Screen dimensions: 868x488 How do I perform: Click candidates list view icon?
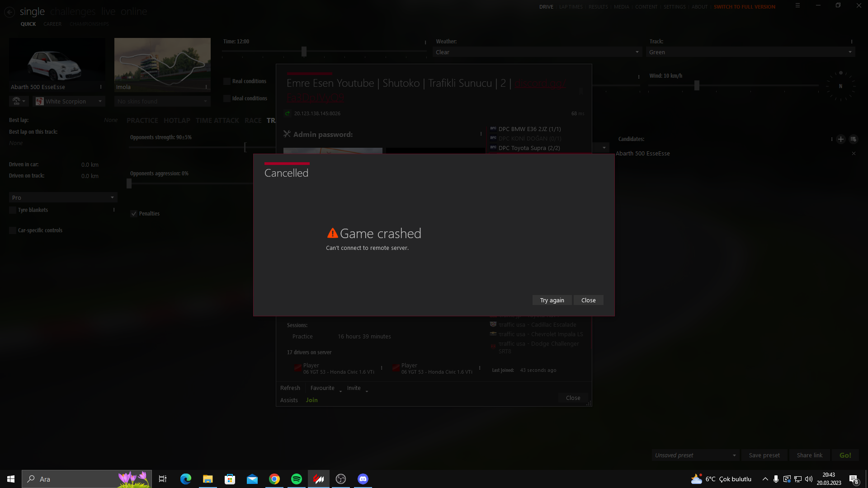click(853, 139)
